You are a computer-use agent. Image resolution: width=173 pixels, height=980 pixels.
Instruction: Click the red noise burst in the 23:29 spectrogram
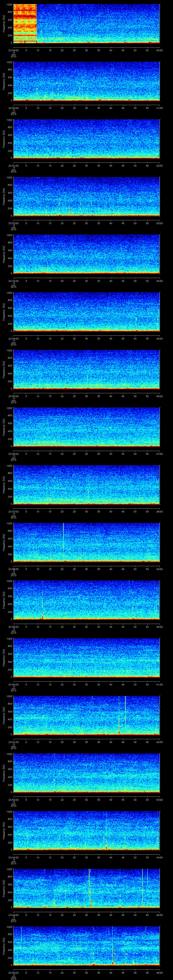25,23
